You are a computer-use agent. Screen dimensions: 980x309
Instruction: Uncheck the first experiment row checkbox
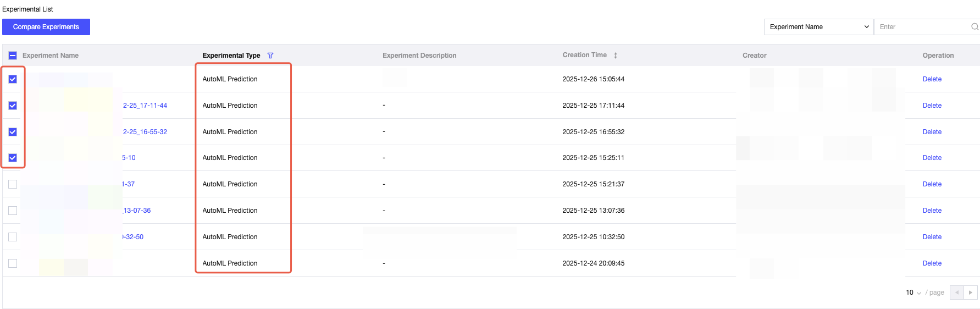(x=13, y=79)
